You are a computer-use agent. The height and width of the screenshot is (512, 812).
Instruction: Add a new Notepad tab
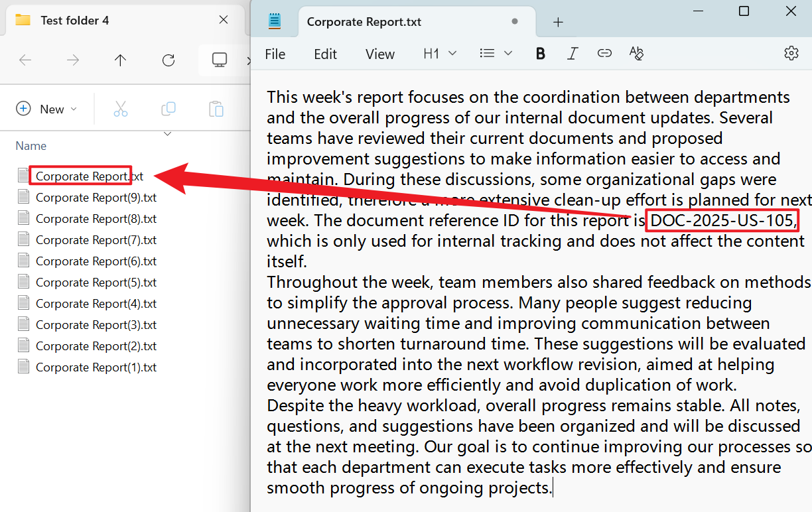[558, 22]
